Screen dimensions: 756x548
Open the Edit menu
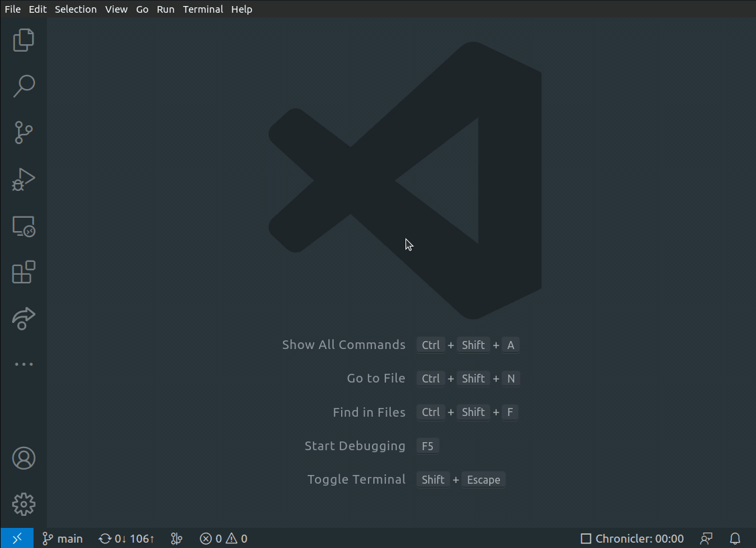[x=38, y=9]
